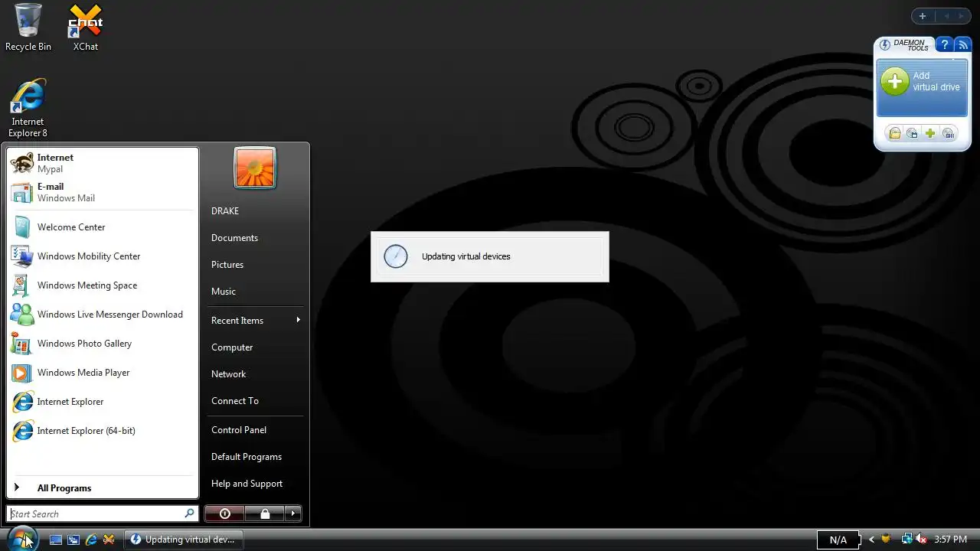Open shutdown options arrow next to lock
This screenshot has width=980, height=551.
point(293,514)
